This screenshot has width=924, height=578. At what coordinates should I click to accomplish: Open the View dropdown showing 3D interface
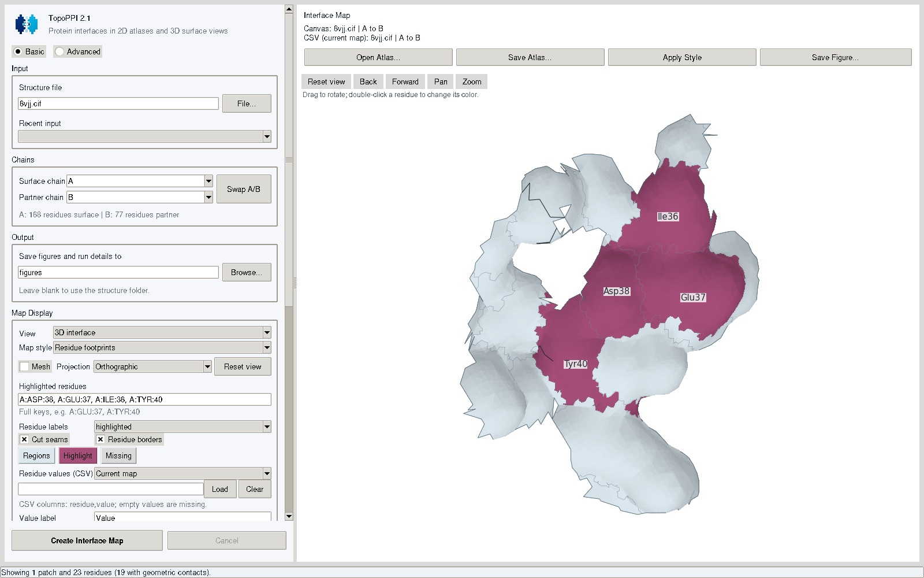162,332
